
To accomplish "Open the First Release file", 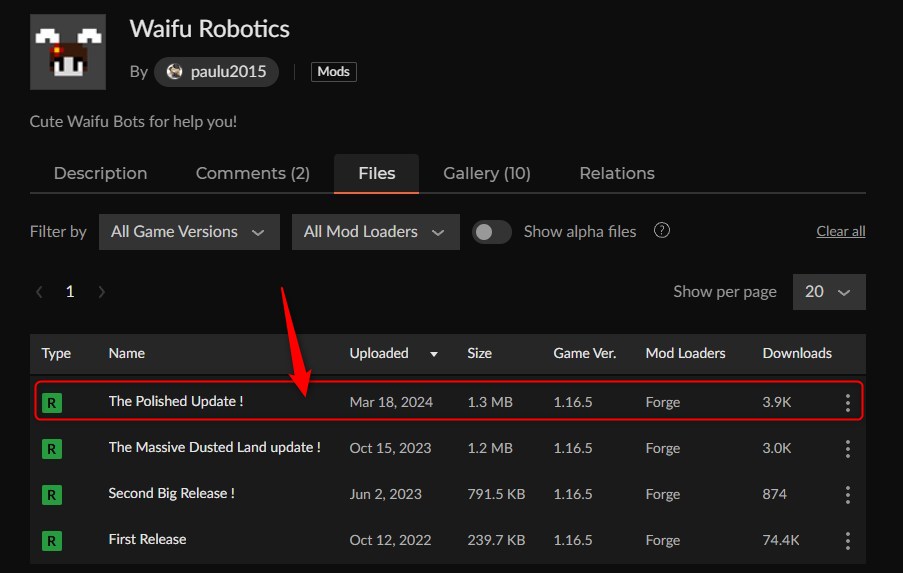I will 147,540.
